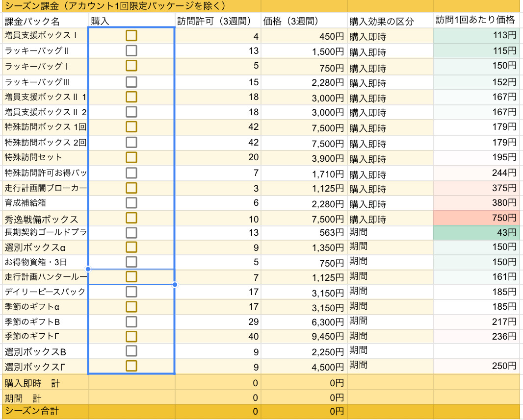Check the 育成補給箱 purchase checkbox

131,202
